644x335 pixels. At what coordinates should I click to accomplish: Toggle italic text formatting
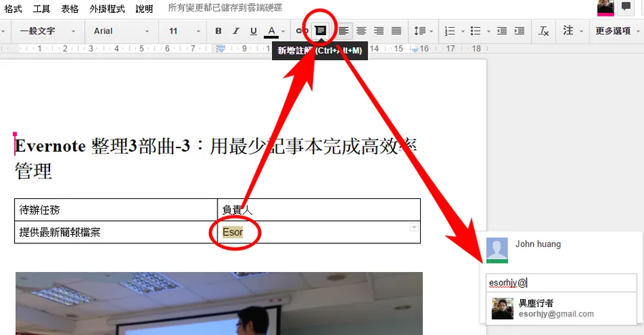(x=236, y=31)
